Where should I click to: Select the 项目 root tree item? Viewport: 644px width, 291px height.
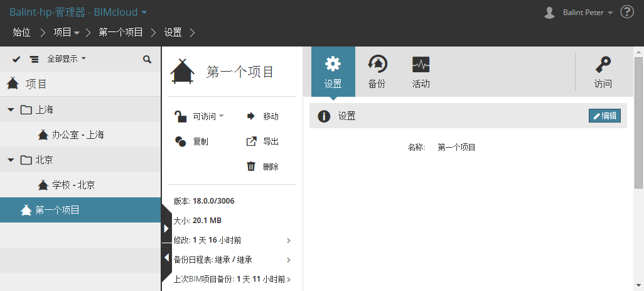pos(80,84)
